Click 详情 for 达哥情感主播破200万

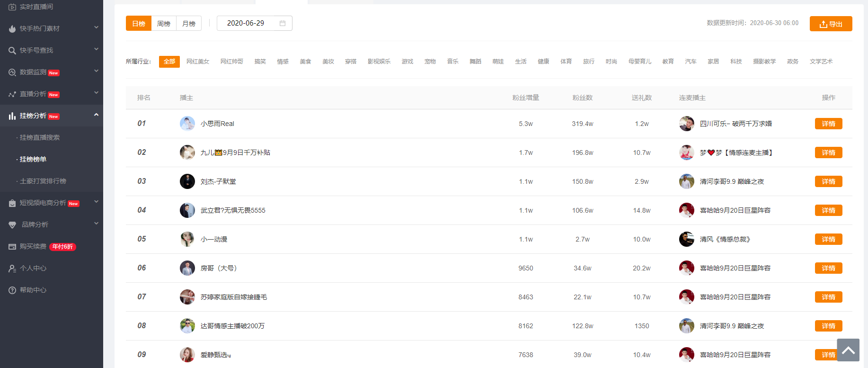click(x=829, y=326)
